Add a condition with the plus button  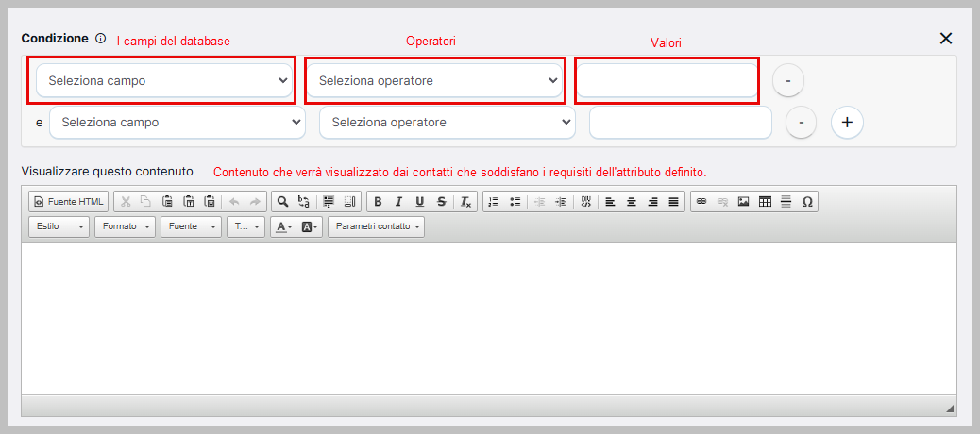847,123
